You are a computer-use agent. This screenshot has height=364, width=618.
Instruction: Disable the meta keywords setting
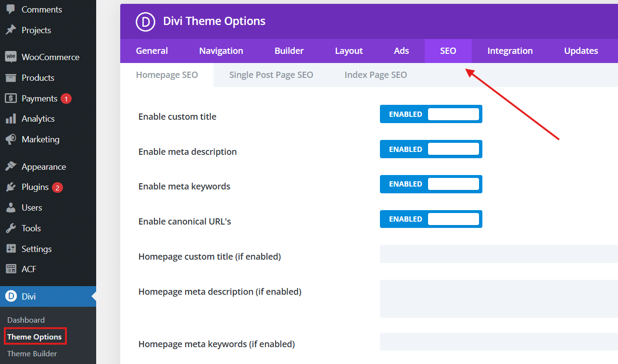431,184
